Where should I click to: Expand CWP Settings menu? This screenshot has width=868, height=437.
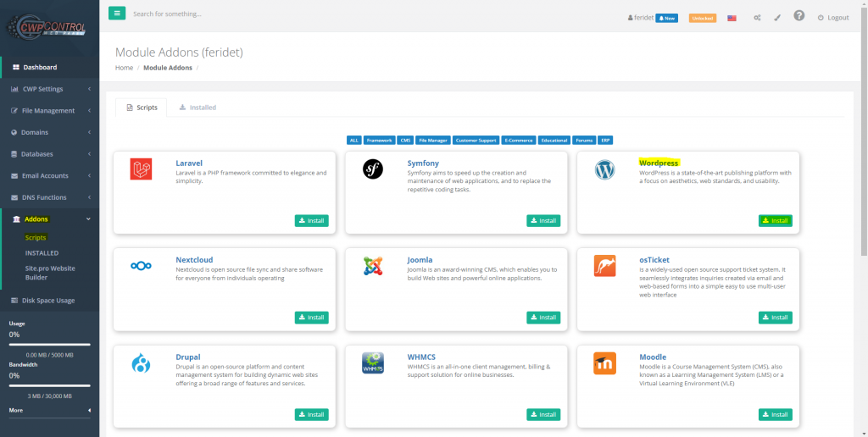click(x=50, y=89)
